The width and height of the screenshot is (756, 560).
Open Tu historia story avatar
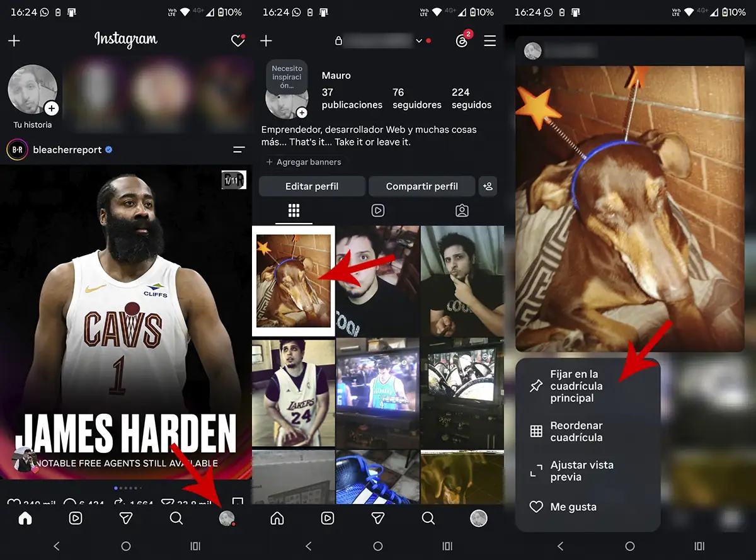pyautogui.click(x=33, y=90)
